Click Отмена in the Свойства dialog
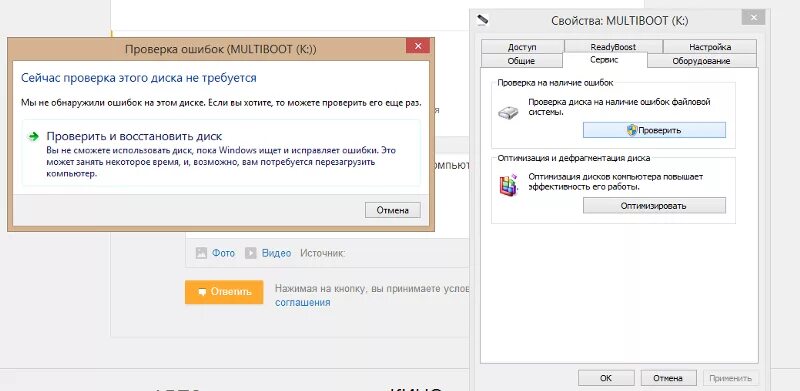Screen dimensions: 800x391 668,378
